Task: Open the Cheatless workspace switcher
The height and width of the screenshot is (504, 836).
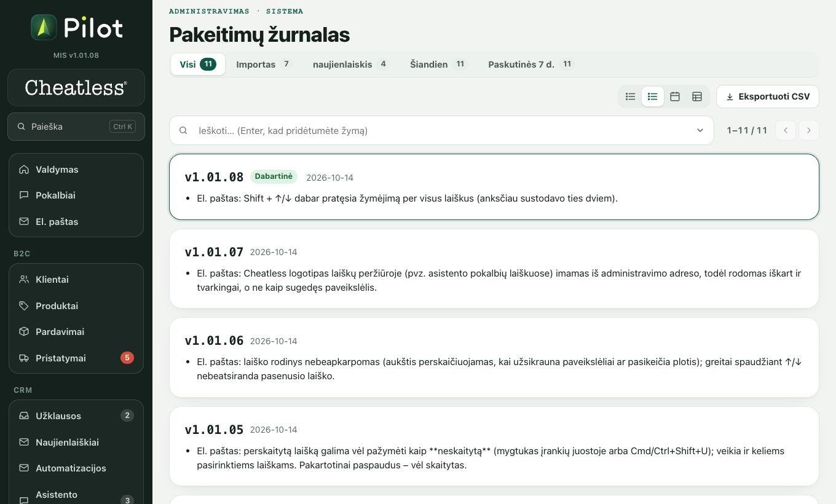Action: tap(76, 87)
